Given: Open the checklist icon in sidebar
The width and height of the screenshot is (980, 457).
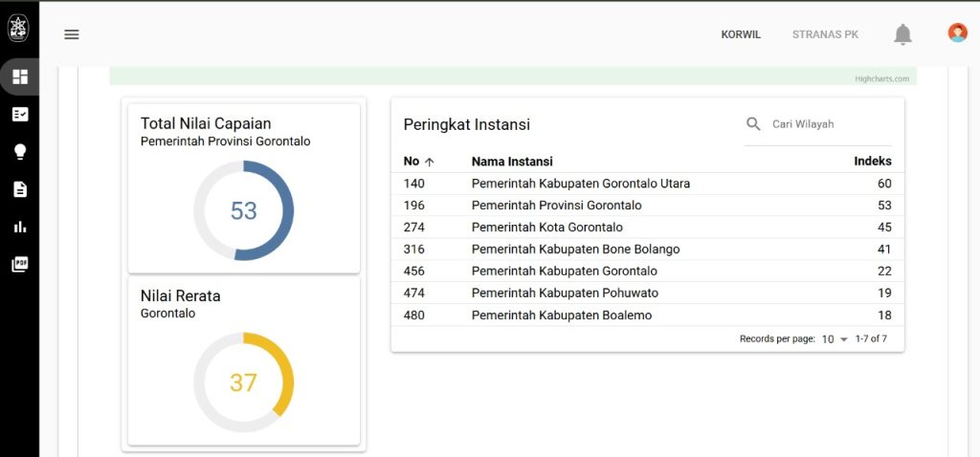Looking at the screenshot, I should [20, 114].
